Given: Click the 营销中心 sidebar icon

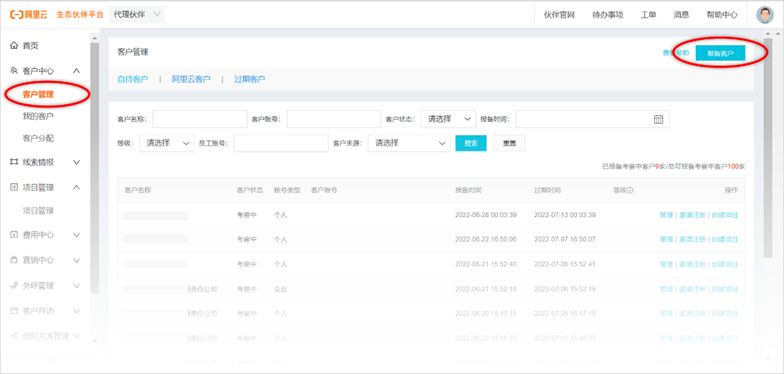Looking at the screenshot, I should coord(14,260).
